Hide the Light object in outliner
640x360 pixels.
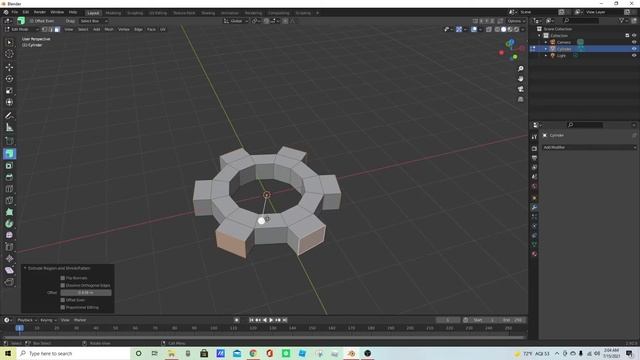[634, 56]
